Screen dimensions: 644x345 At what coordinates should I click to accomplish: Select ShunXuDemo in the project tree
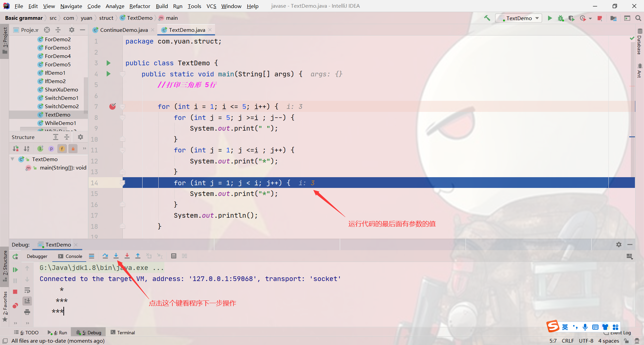point(61,89)
